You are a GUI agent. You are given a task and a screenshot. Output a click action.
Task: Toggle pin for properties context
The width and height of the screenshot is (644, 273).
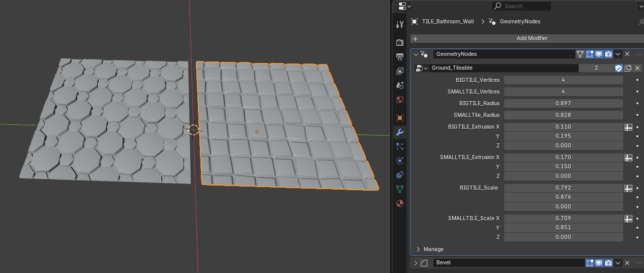[641, 21]
